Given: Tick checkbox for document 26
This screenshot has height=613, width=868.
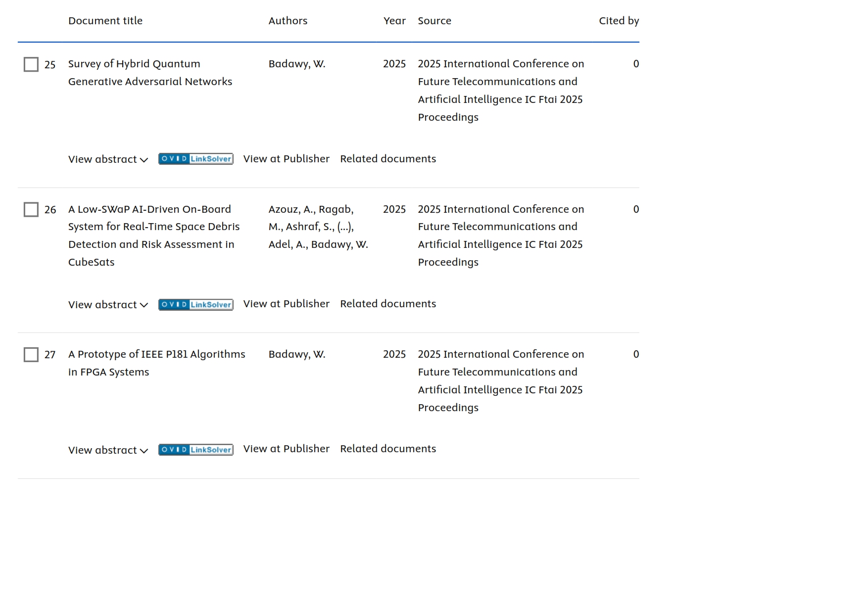Looking at the screenshot, I should (x=31, y=210).
